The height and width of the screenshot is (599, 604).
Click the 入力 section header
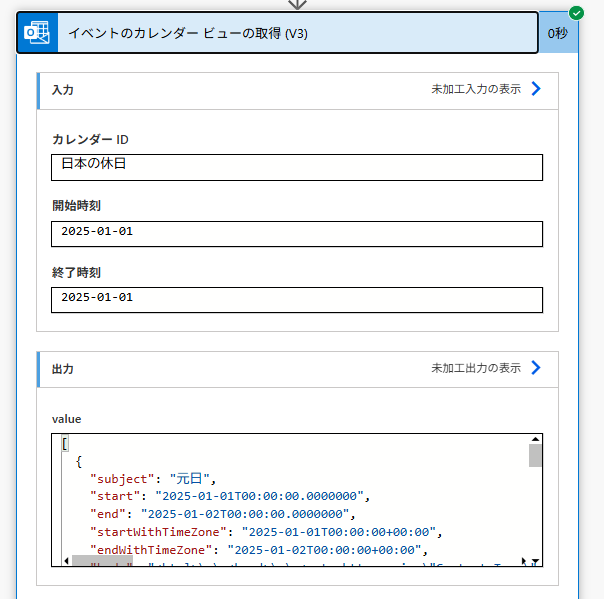coord(297,91)
